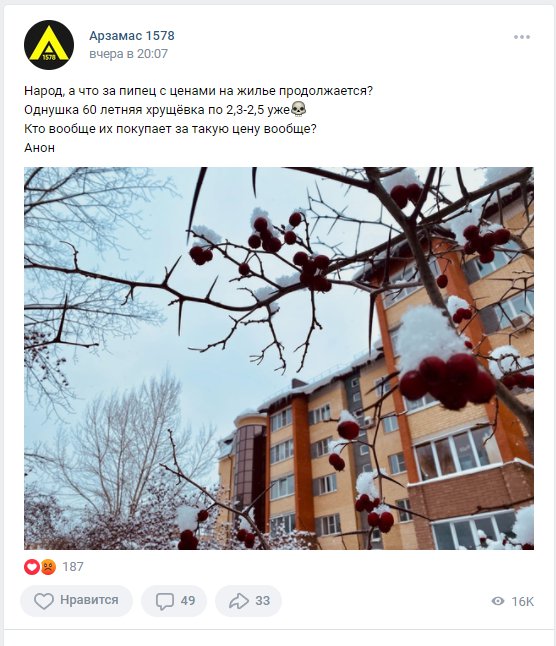Click the skull emoji in post text
556x646 pixels.
click(x=299, y=110)
